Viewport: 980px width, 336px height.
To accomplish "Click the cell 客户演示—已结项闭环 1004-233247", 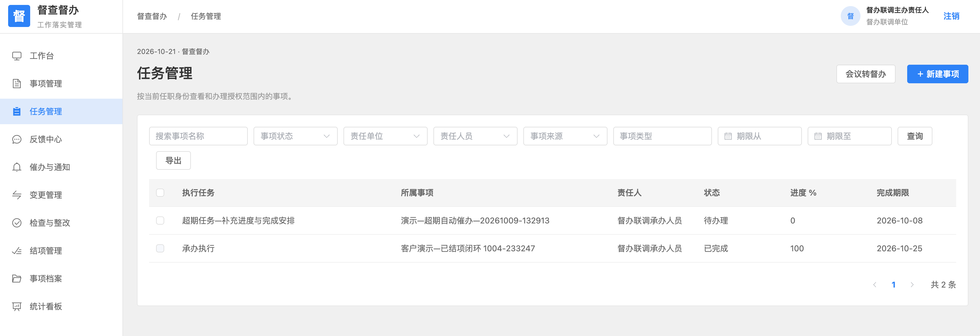I will tap(468, 248).
